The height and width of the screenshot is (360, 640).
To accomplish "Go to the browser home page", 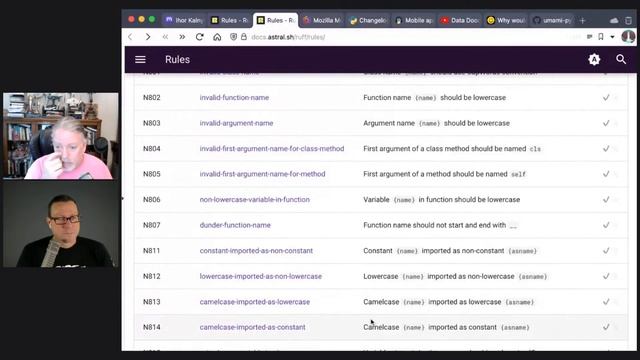I will 217,37.
